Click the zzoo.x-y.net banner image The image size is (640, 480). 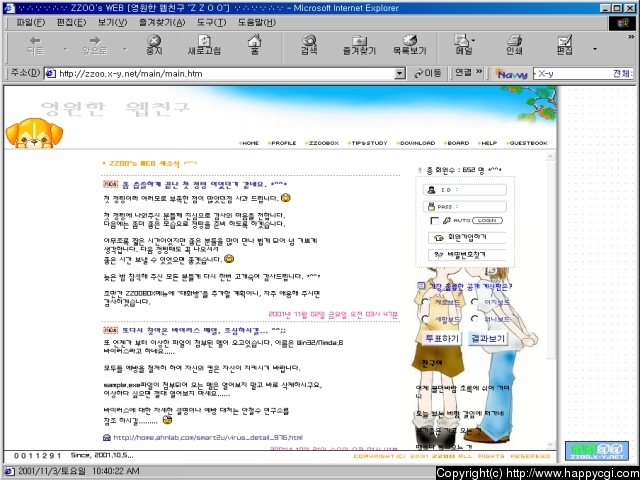pos(597,451)
